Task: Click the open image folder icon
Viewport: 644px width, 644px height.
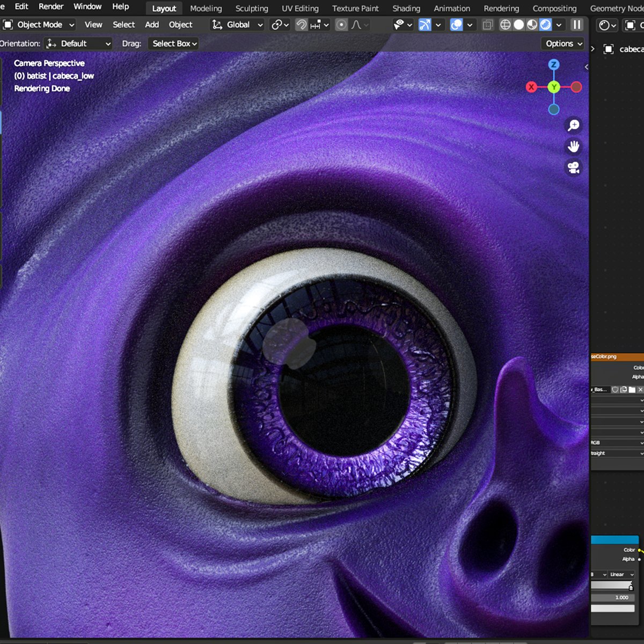Action: [x=632, y=389]
